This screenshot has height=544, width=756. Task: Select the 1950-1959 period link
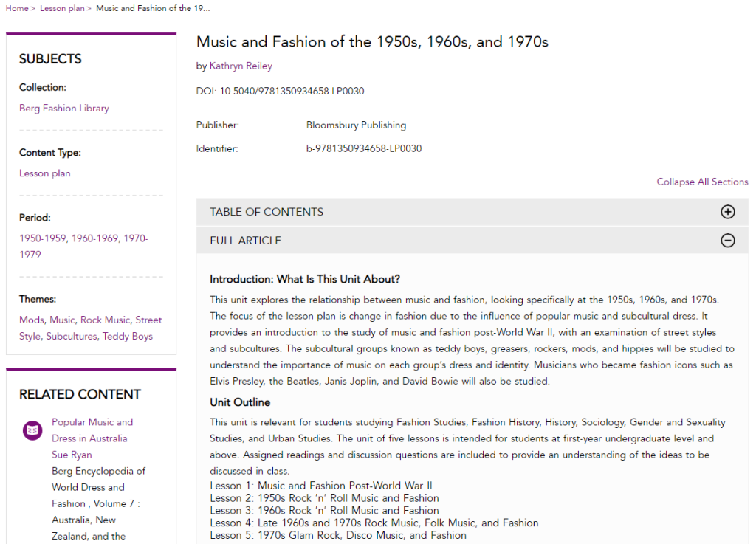click(42, 238)
